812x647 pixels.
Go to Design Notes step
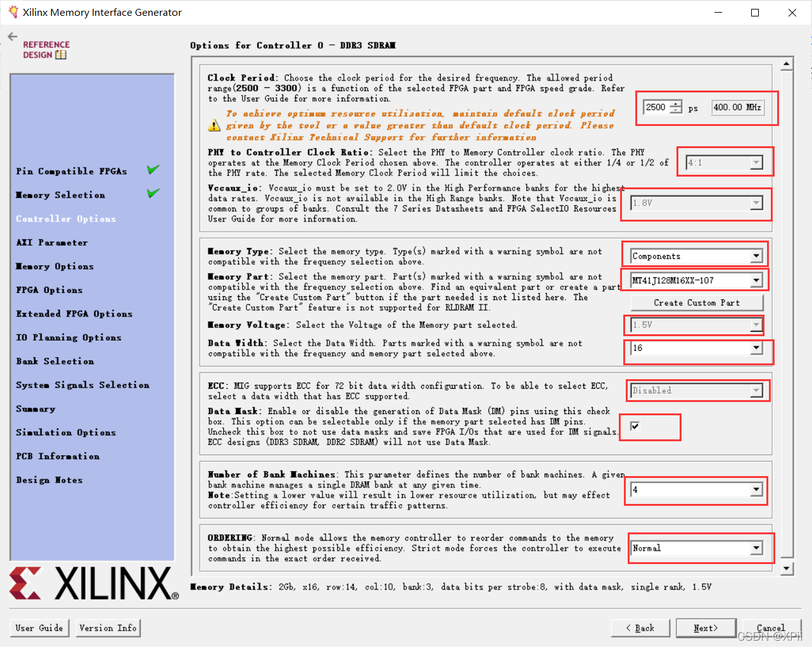pos(49,480)
